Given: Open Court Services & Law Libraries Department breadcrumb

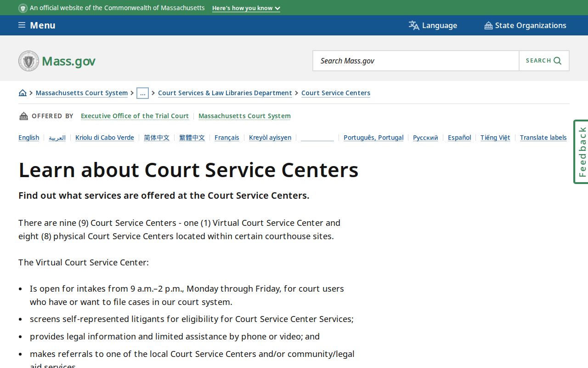Looking at the screenshot, I should click(x=225, y=93).
